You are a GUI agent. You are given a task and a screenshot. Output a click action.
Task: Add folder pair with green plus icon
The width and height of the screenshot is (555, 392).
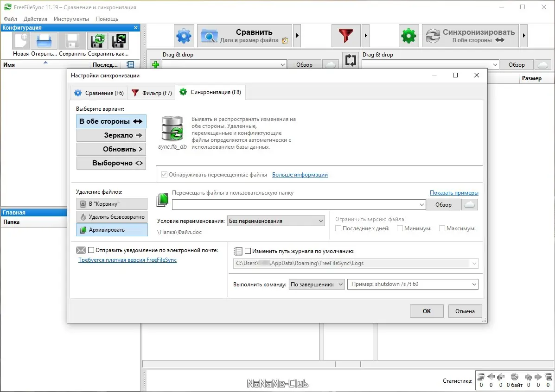click(155, 64)
